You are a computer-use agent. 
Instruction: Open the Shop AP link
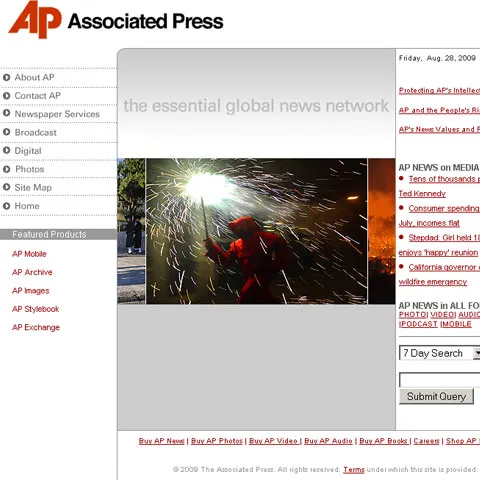(462, 441)
